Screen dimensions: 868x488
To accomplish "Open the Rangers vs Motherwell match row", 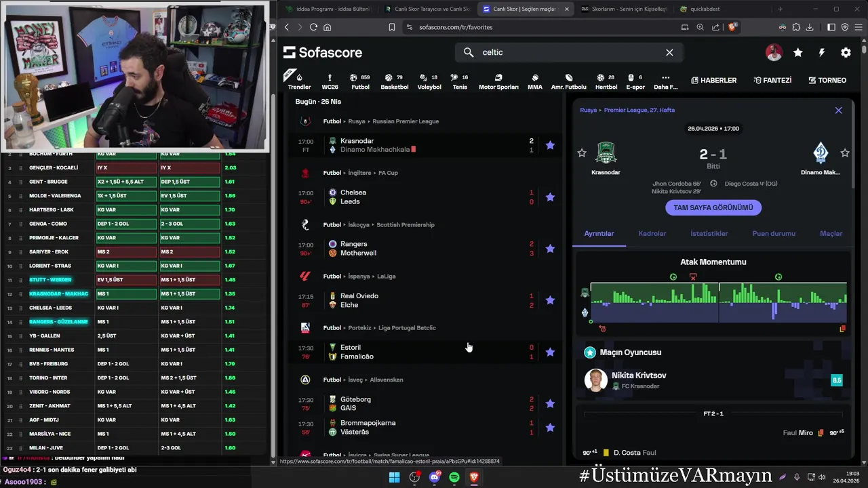I will 425,248.
